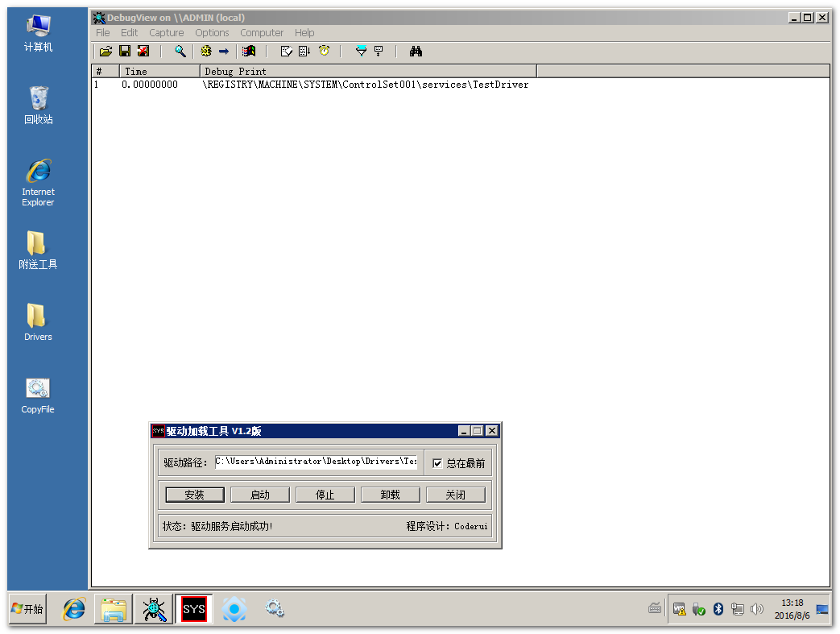Click the # column header

[x=106, y=71]
